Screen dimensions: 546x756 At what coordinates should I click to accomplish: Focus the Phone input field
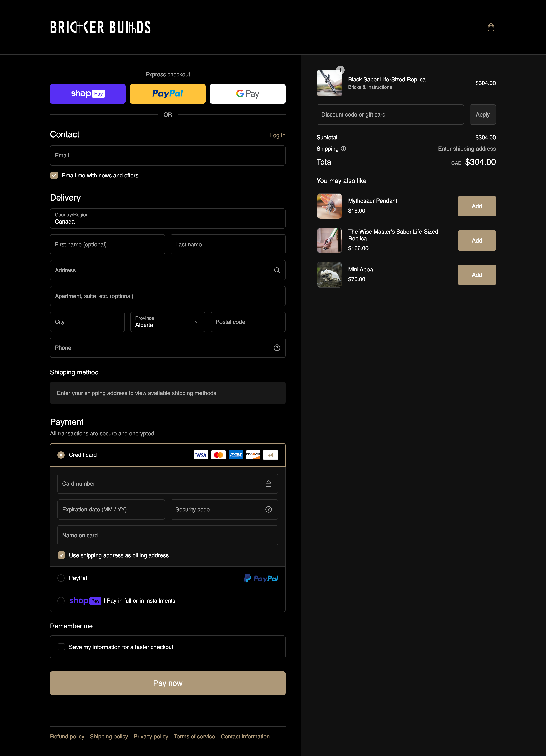point(168,348)
